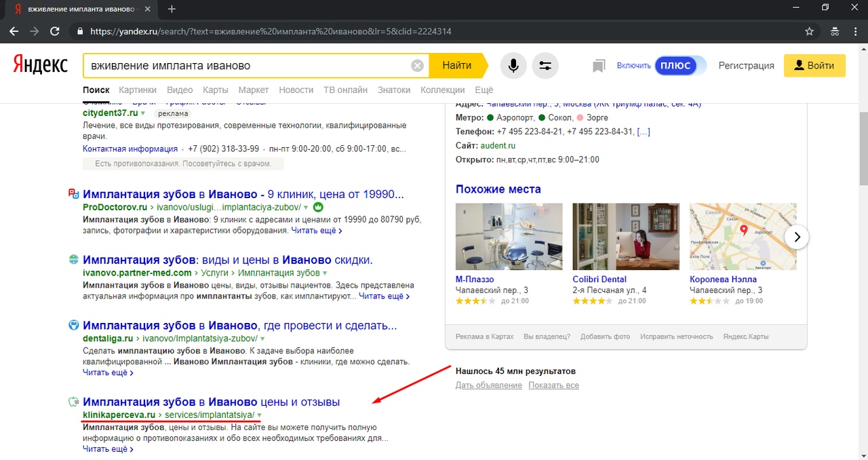868x460 pixels.
Task: Go back with the browser back arrow
Action: [x=14, y=31]
